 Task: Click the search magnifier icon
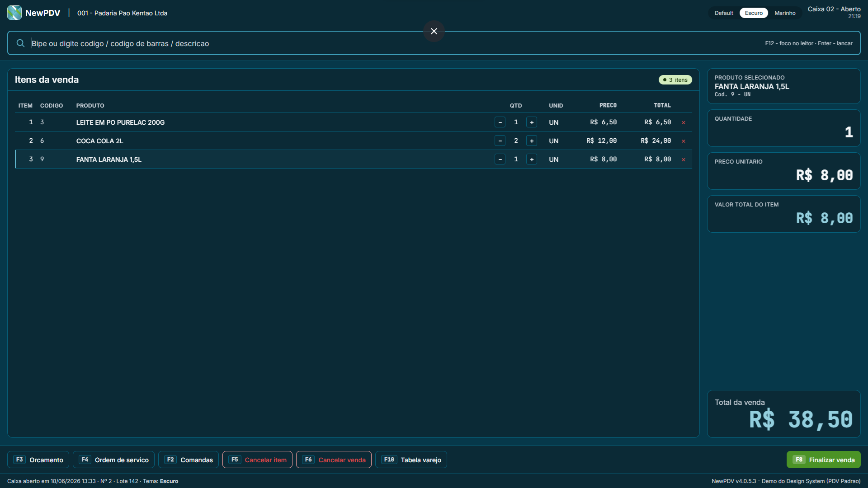[20, 43]
